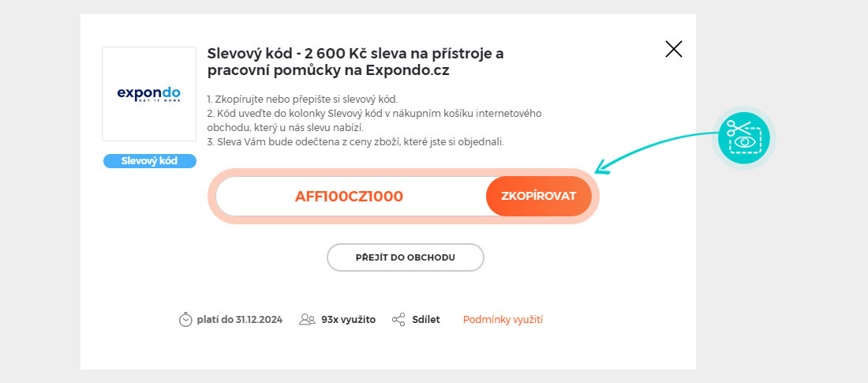Click instruction step 3 about deducted discount

pos(355,142)
